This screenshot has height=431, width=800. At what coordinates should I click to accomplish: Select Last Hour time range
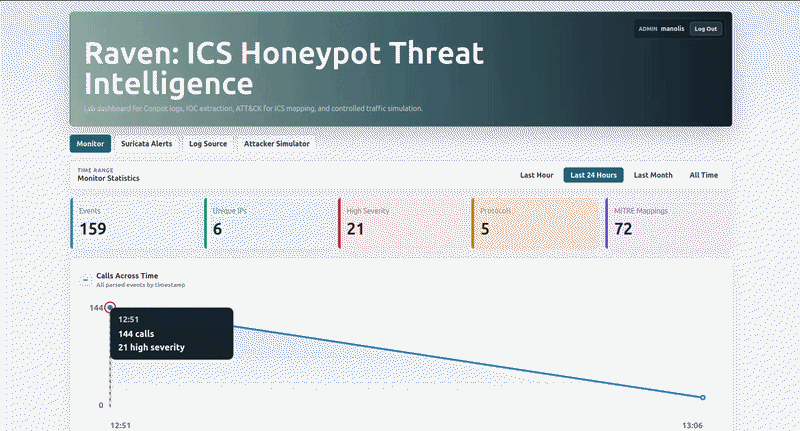(x=536, y=175)
